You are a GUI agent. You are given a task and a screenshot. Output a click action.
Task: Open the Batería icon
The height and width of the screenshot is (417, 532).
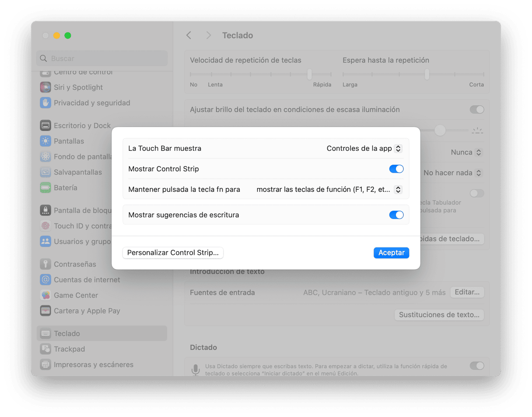point(45,188)
